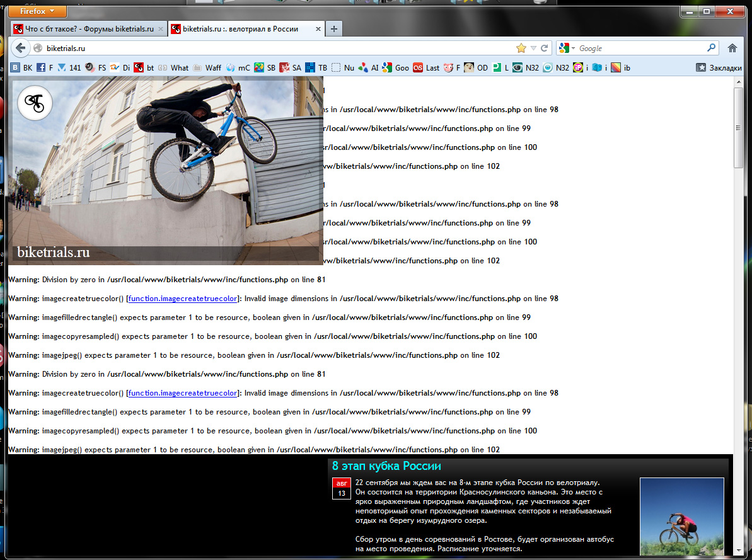The height and width of the screenshot is (560, 752).
Task: Open a new tab with the plus button
Action: [x=334, y=29]
